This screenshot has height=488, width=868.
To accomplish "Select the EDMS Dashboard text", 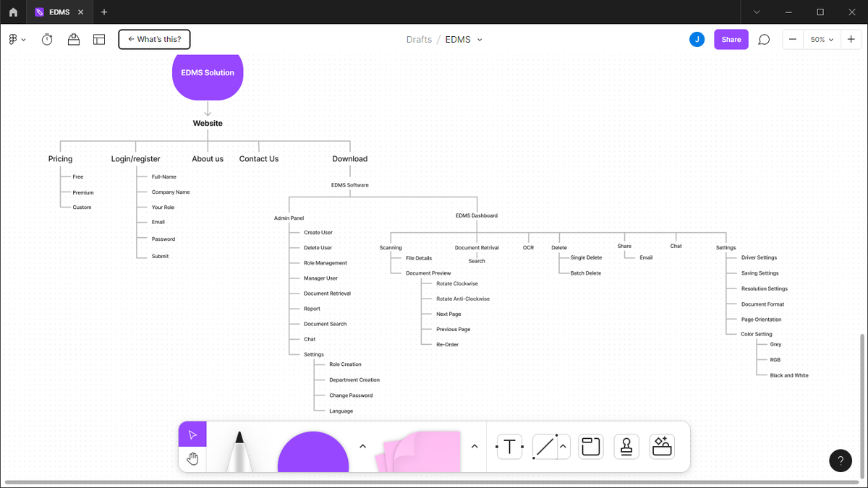I will 477,215.
